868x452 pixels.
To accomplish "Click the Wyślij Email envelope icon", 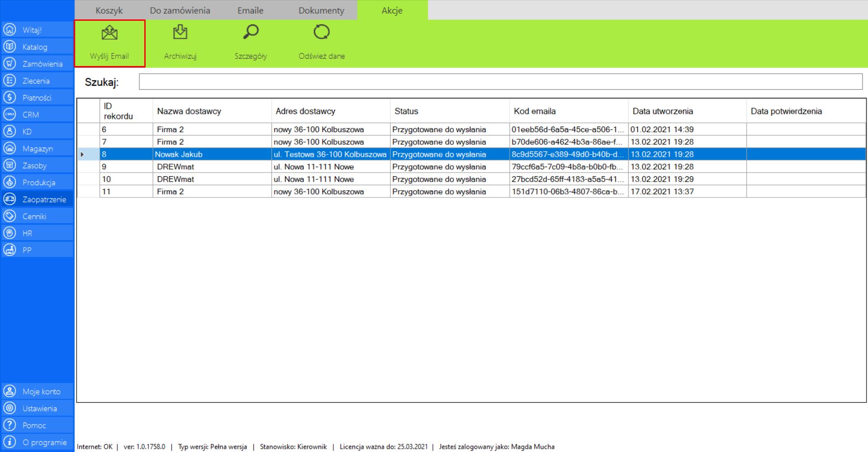I will [109, 33].
